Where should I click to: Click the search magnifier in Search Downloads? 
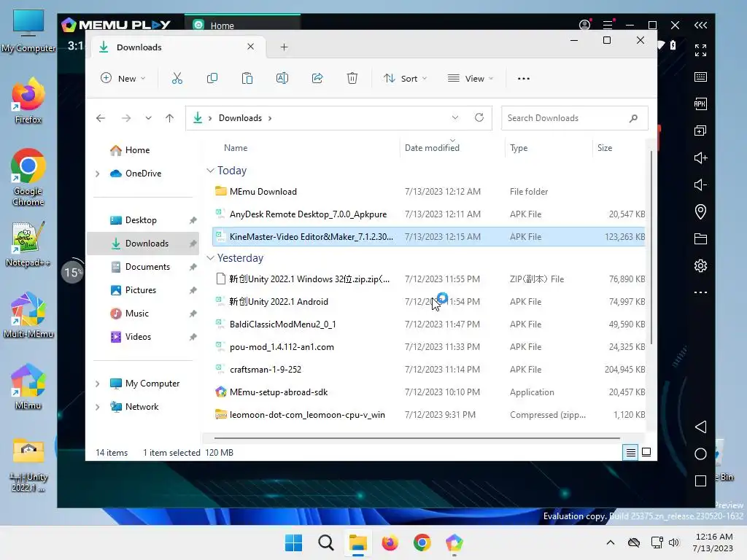click(633, 118)
